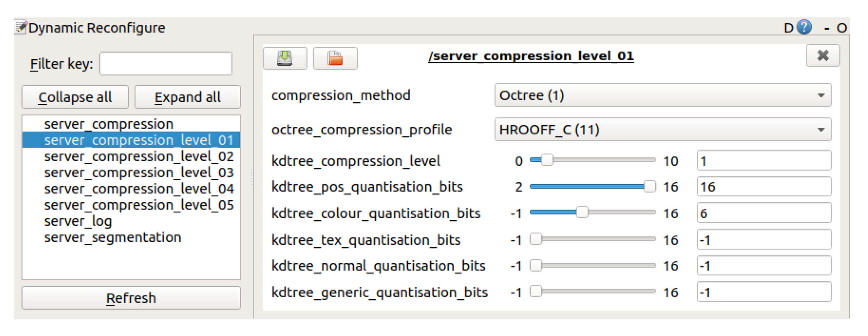Close the server_compression_level_01 panel
868x336 pixels.
[x=823, y=56]
